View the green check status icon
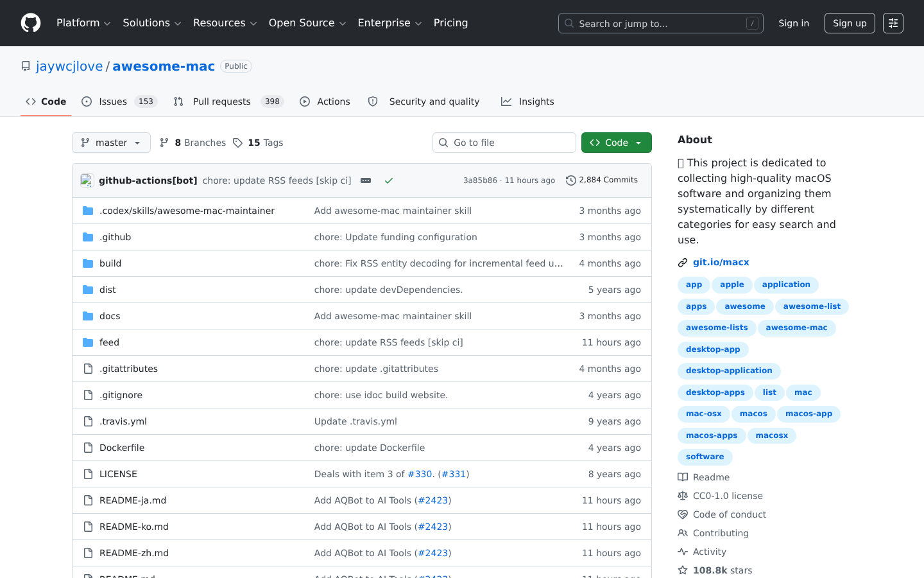Screen dimensions: 924x578 pyautogui.click(x=388, y=180)
